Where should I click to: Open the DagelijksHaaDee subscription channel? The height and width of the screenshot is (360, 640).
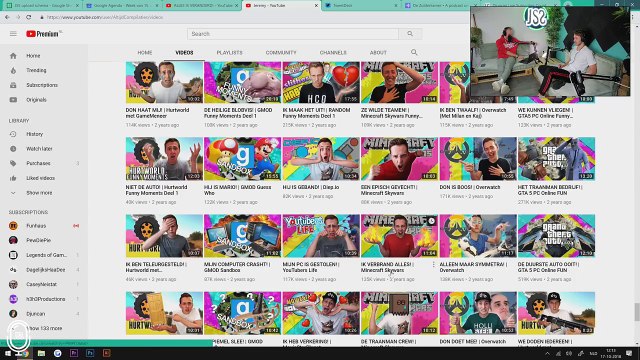coord(44,270)
